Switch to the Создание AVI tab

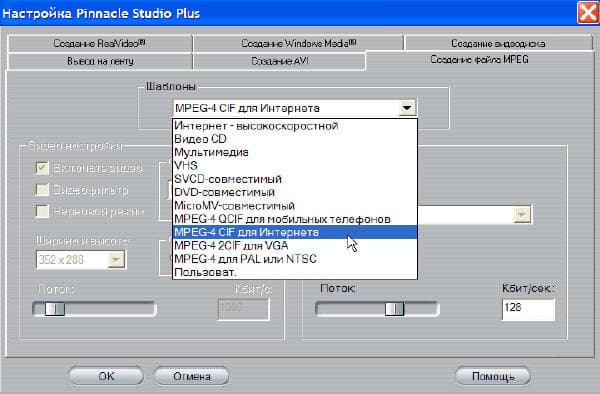(279, 61)
